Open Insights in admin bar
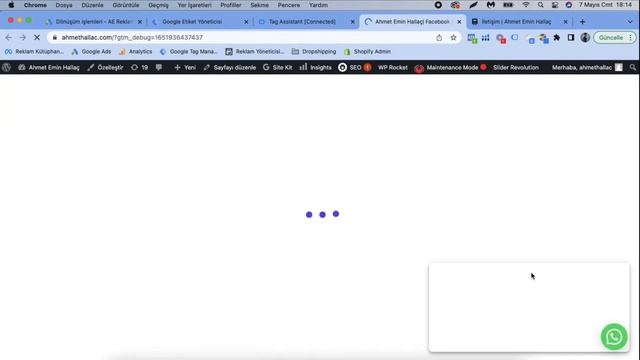This screenshot has height=360, width=640. pos(316,68)
